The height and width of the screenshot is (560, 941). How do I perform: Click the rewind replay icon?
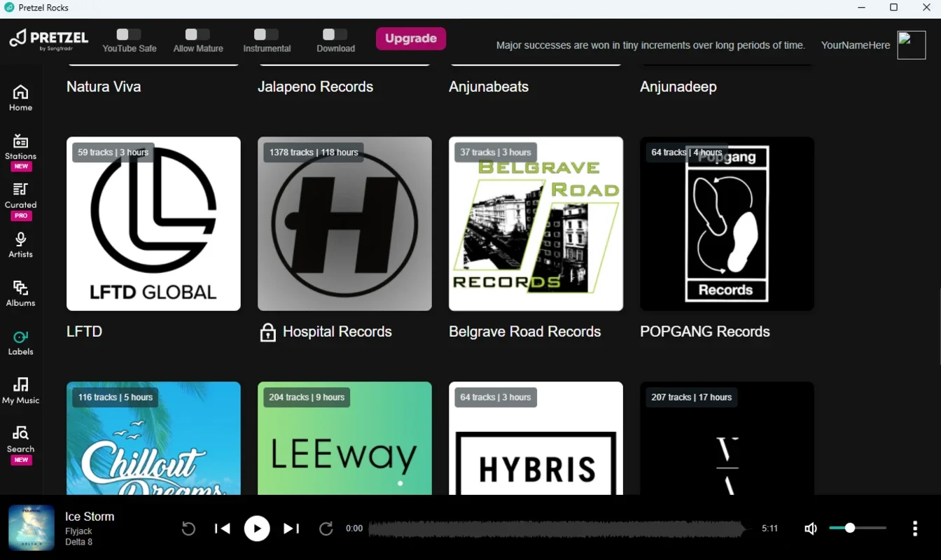click(x=188, y=528)
